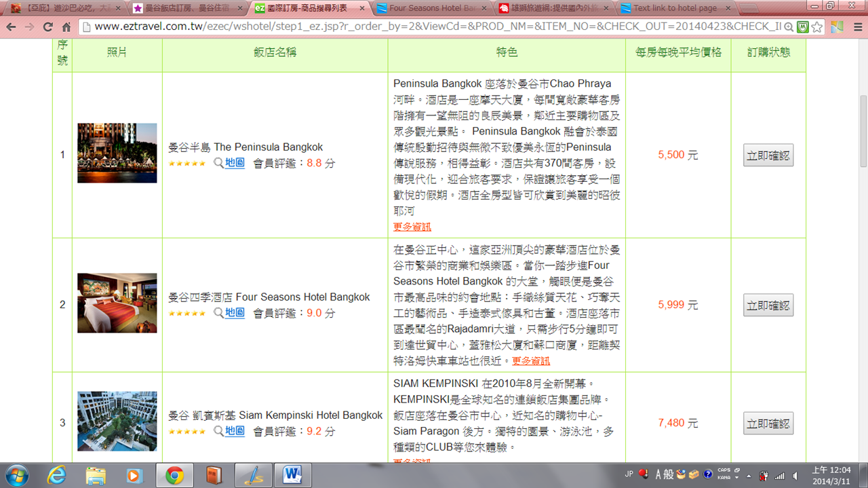This screenshot has width=868, height=488.
Task: Open the browser home page
Action: (x=66, y=27)
